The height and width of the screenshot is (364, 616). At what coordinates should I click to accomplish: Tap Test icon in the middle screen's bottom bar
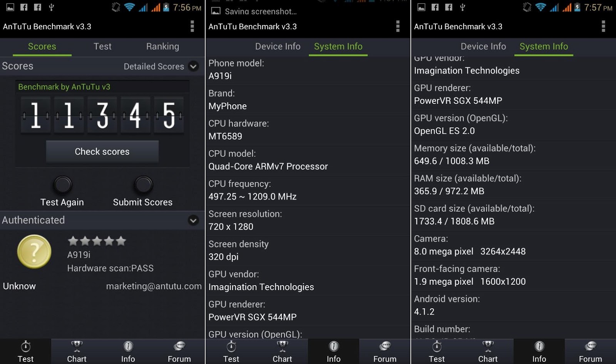pyautogui.click(x=231, y=346)
